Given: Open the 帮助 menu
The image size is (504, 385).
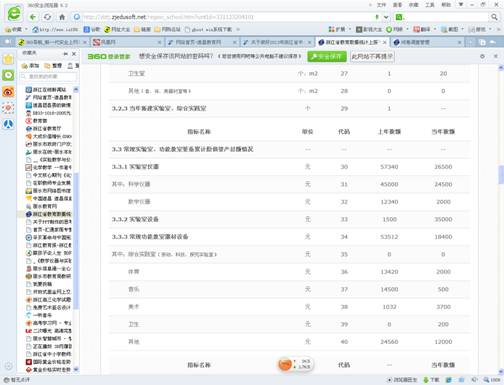Looking at the screenshot, I should pyautogui.click(x=446, y=5).
